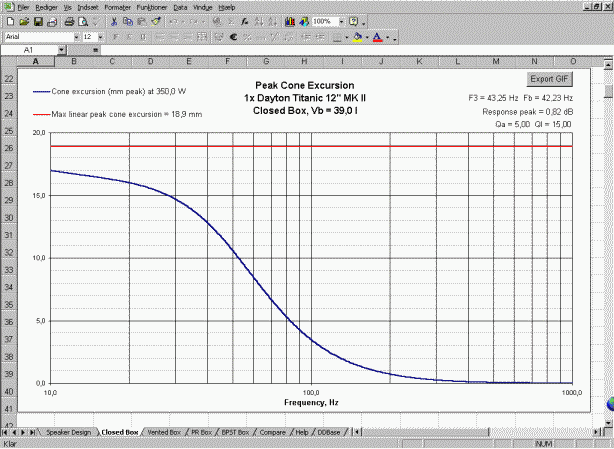Click the Format Painter brush icon

click(x=152, y=21)
